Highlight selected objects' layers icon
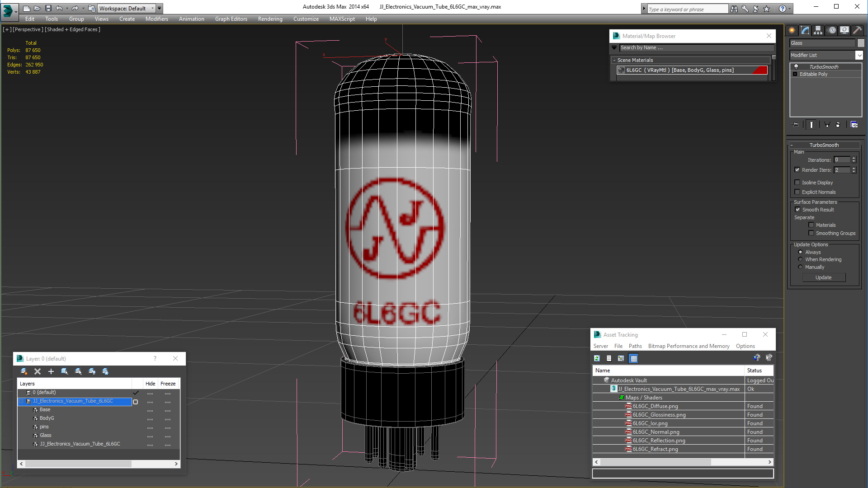Viewport: 868px width, 488px height. tap(78, 371)
